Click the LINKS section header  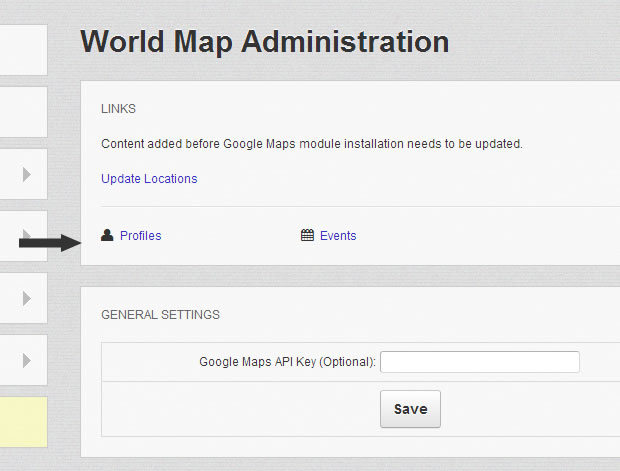pyautogui.click(x=118, y=108)
